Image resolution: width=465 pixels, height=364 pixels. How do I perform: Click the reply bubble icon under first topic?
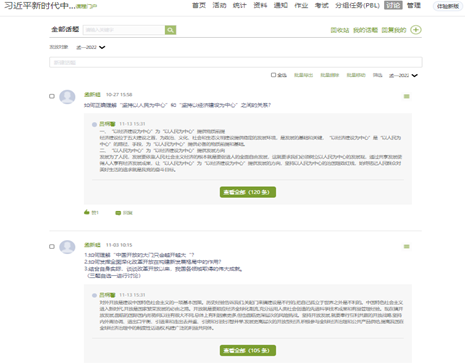(118, 213)
